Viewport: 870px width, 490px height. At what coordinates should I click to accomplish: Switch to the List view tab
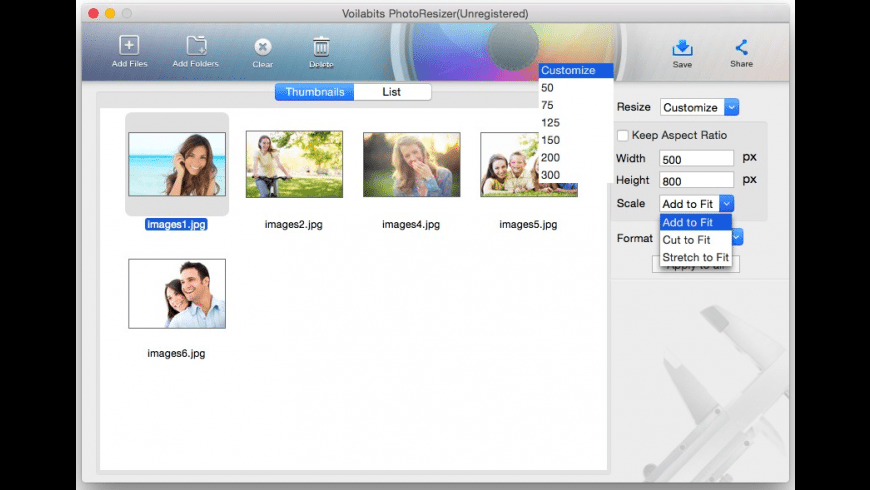click(392, 92)
